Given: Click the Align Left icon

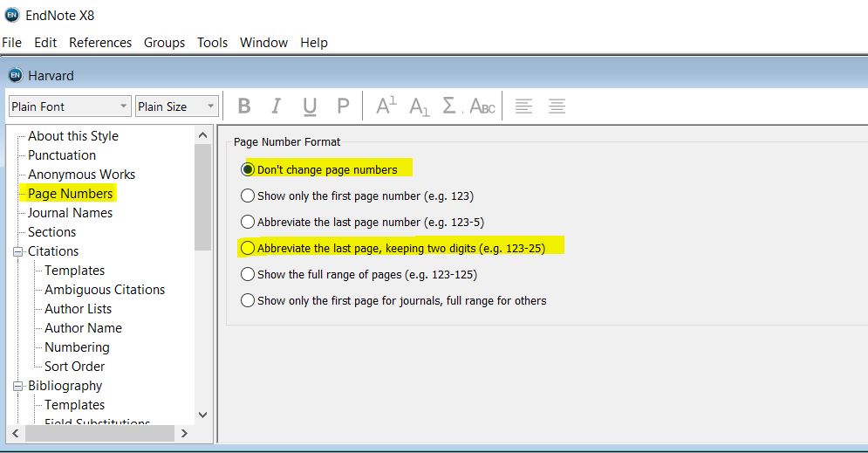Looking at the screenshot, I should click(523, 106).
